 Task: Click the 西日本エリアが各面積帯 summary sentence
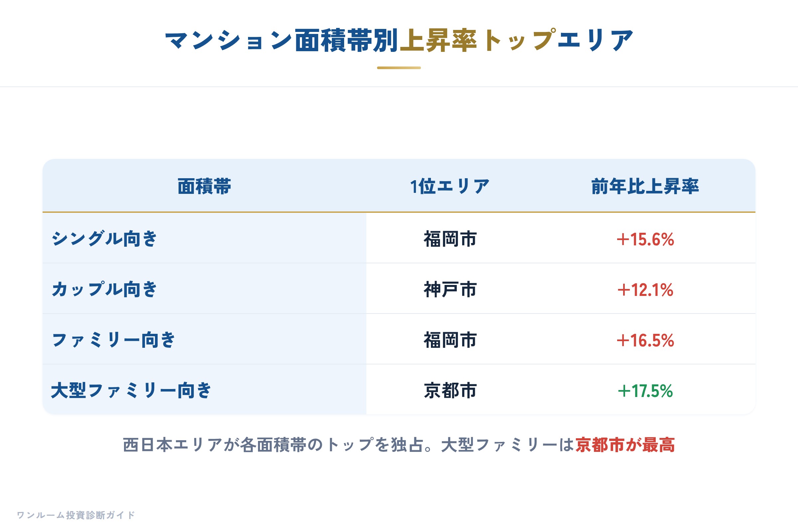(399, 445)
